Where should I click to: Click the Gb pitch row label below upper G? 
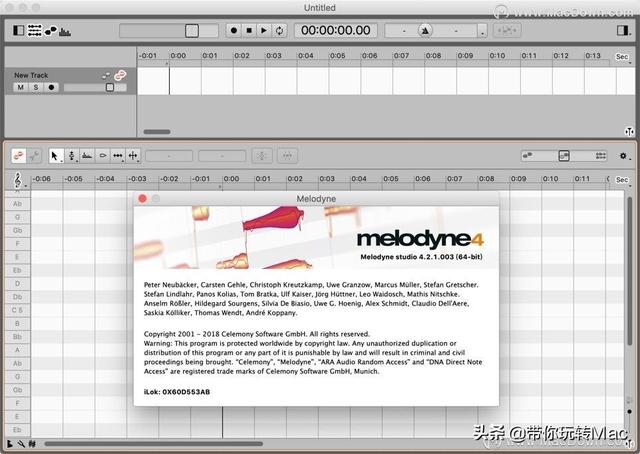[17, 230]
